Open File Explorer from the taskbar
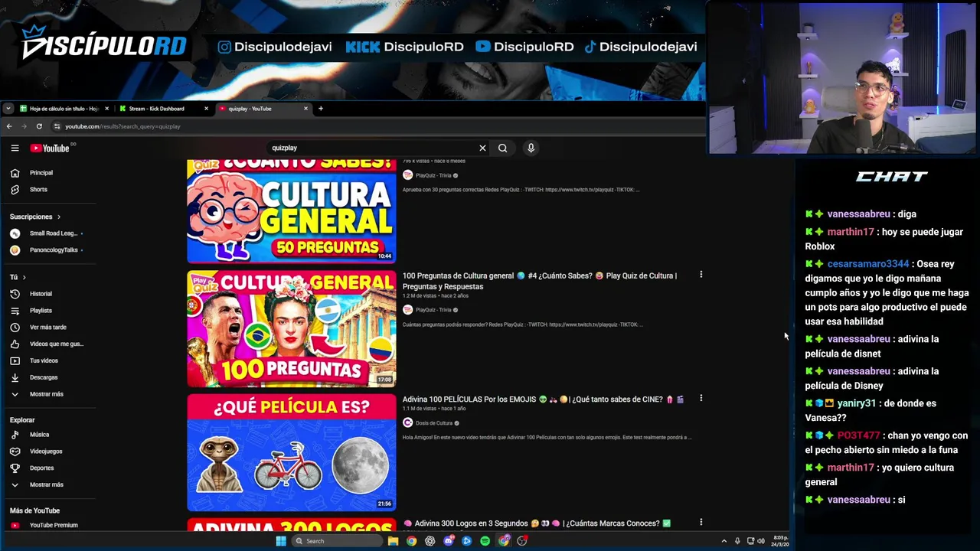 point(393,541)
